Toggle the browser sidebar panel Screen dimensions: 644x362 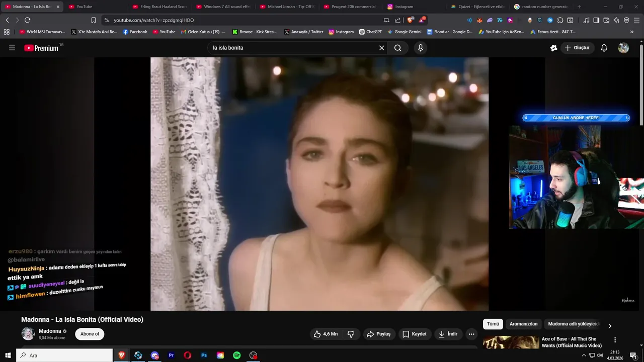pos(596,20)
